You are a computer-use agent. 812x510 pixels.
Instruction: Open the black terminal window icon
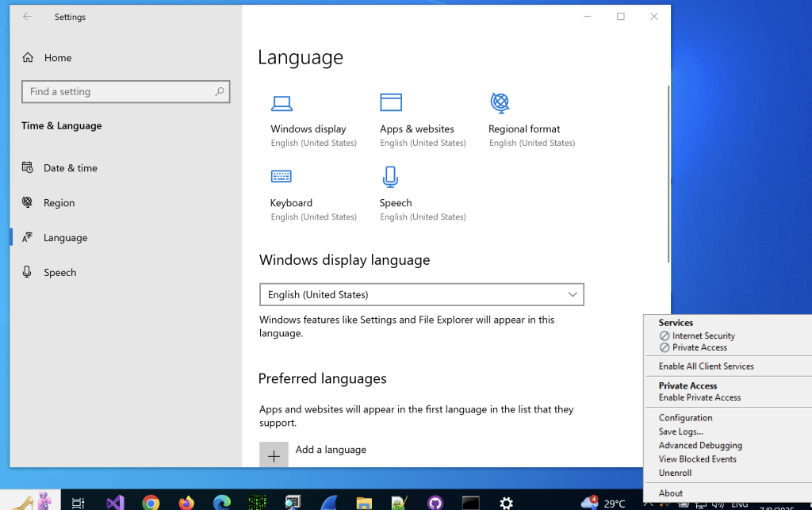(471, 503)
